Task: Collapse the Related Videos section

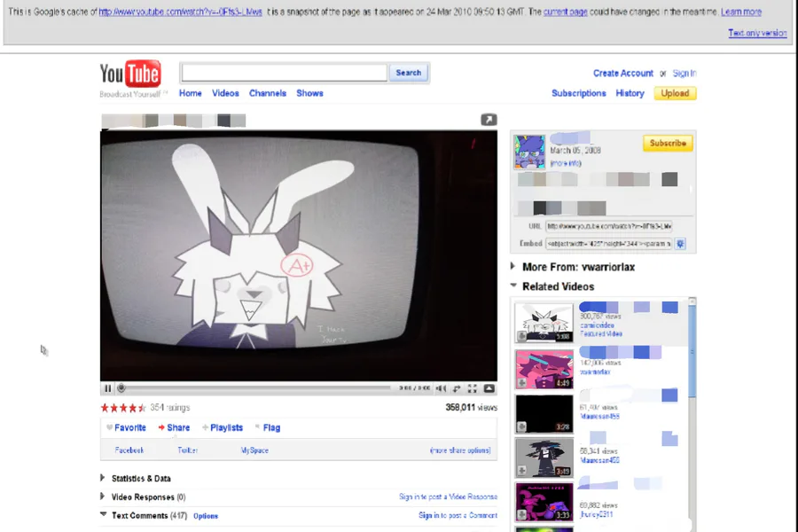Action: pos(513,286)
